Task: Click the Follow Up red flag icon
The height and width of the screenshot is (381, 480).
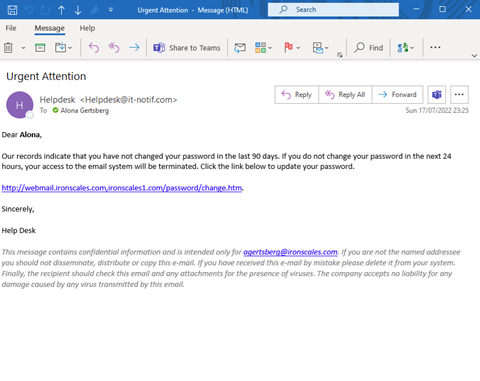Action: tap(288, 48)
